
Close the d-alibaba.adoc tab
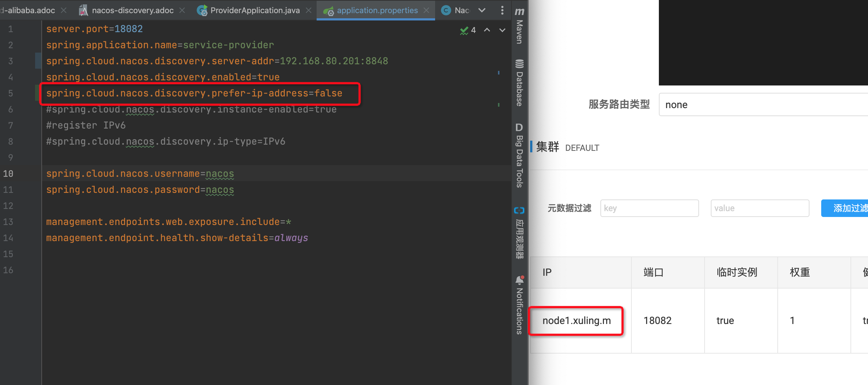coord(64,11)
